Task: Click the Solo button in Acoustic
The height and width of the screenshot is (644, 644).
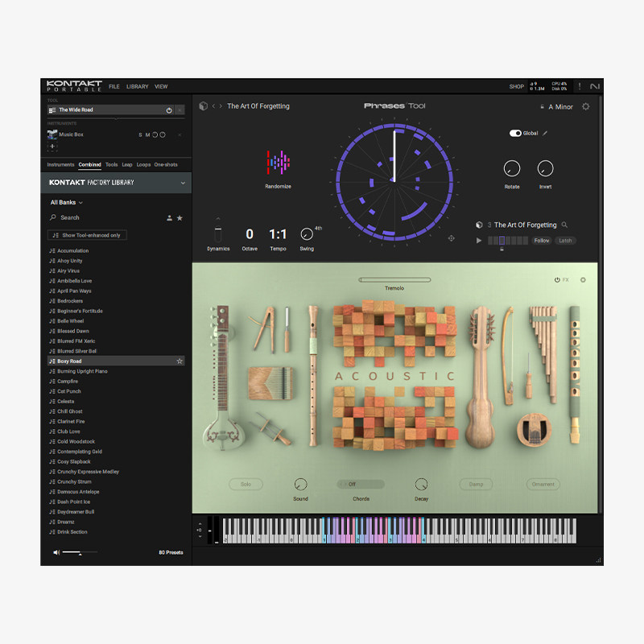Action: (x=246, y=485)
